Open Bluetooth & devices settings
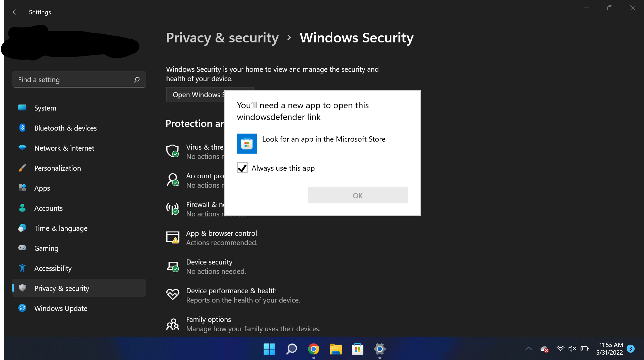 click(x=79, y=128)
